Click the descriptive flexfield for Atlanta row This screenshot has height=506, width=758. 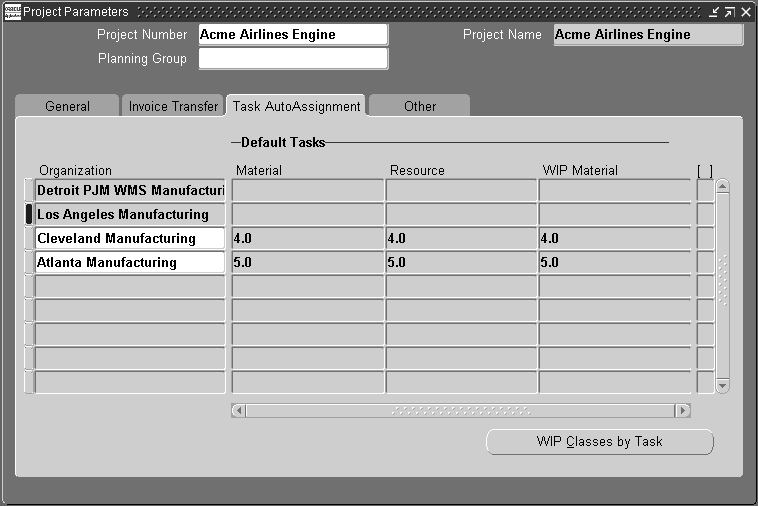(x=705, y=262)
